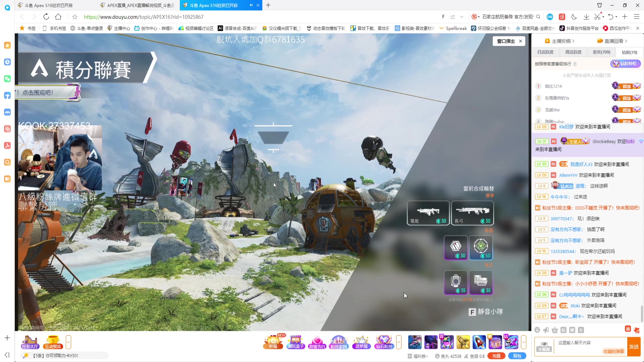This screenshot has width=644, height=362.
Task: Send the chat message with 发送
Action: pos(634,347)
